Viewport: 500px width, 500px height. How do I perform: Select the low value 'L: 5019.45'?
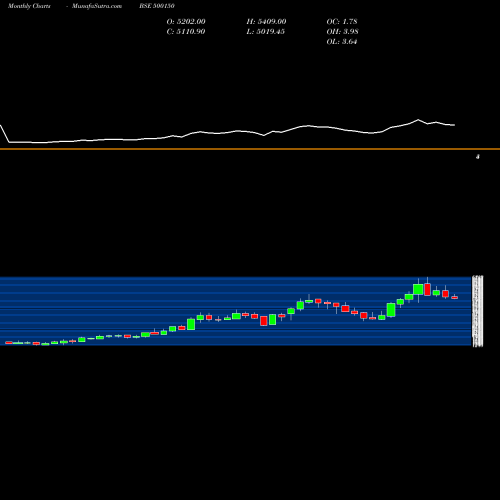pos(266,32)
